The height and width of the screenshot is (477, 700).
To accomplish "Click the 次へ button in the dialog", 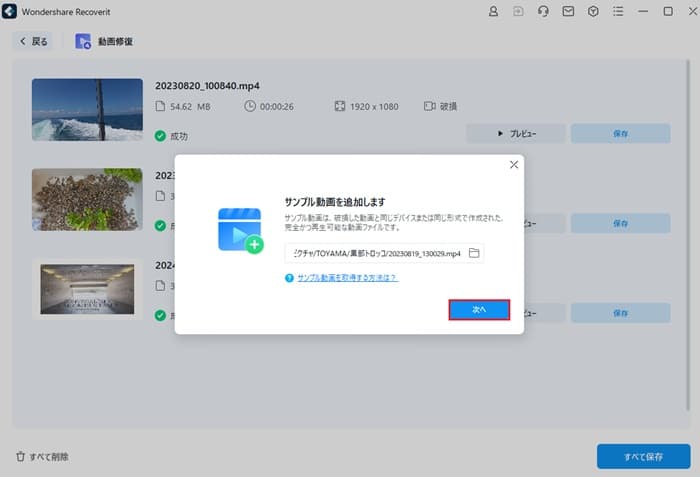I will 479,310.
